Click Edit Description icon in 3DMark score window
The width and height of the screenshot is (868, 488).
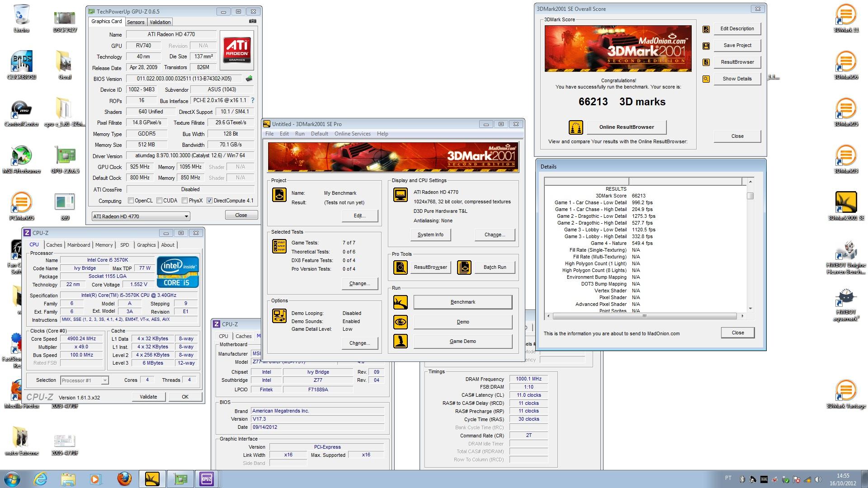pyautogui.click(x=706, y=29)
